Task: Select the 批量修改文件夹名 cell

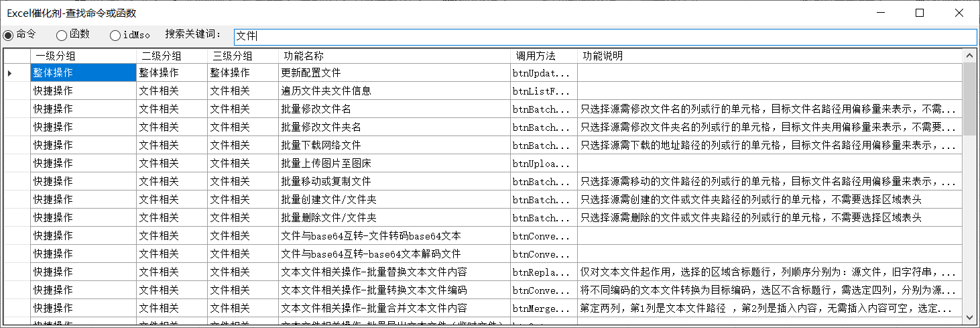Action: (x=395, y=127)
